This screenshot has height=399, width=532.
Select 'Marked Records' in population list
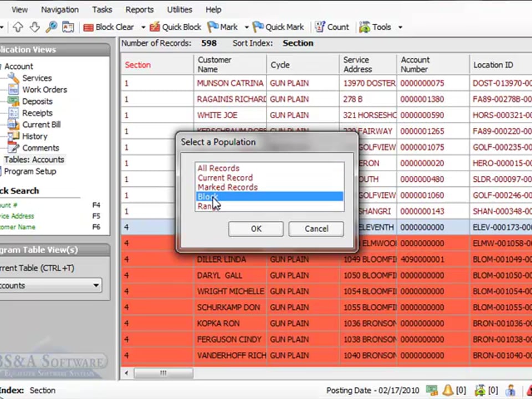(227, 187)
